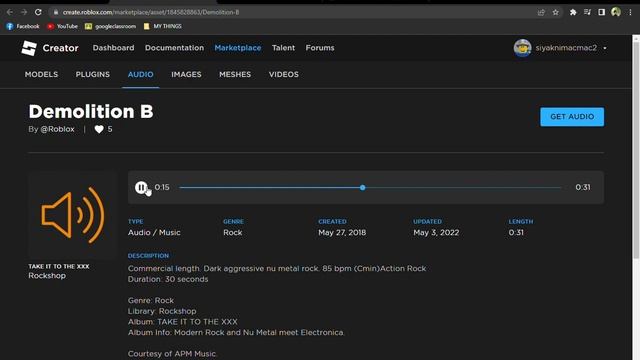
Task: Click the site lock icon in address bar
Action: pyautogui.click(x=56, y=12)
